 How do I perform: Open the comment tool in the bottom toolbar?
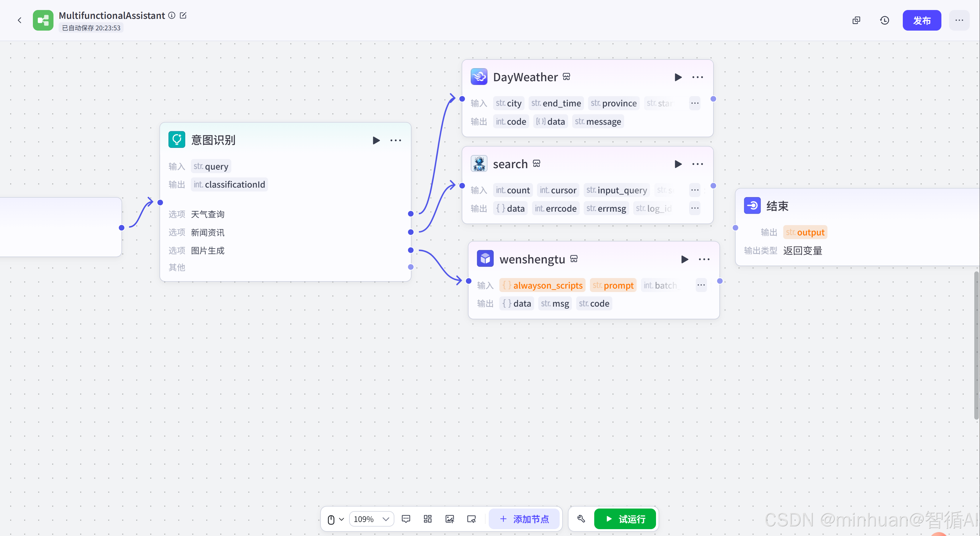(406, 519)
